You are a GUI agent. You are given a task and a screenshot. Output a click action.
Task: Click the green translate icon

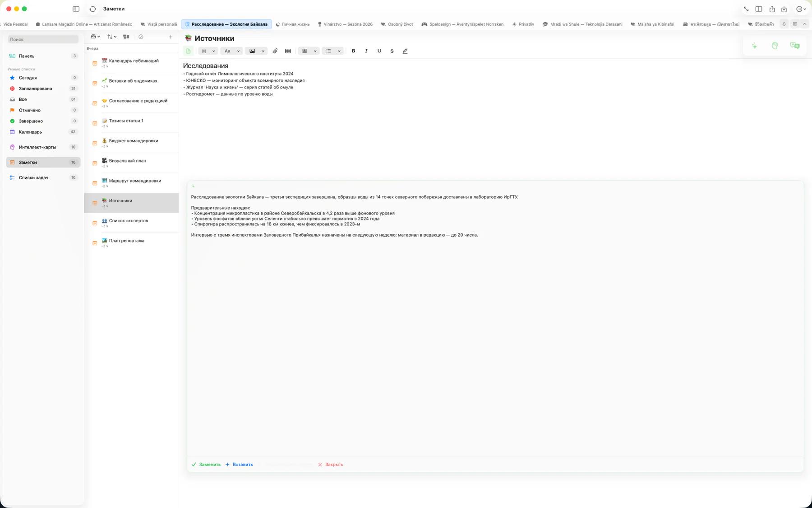click(x=795, y=46)
